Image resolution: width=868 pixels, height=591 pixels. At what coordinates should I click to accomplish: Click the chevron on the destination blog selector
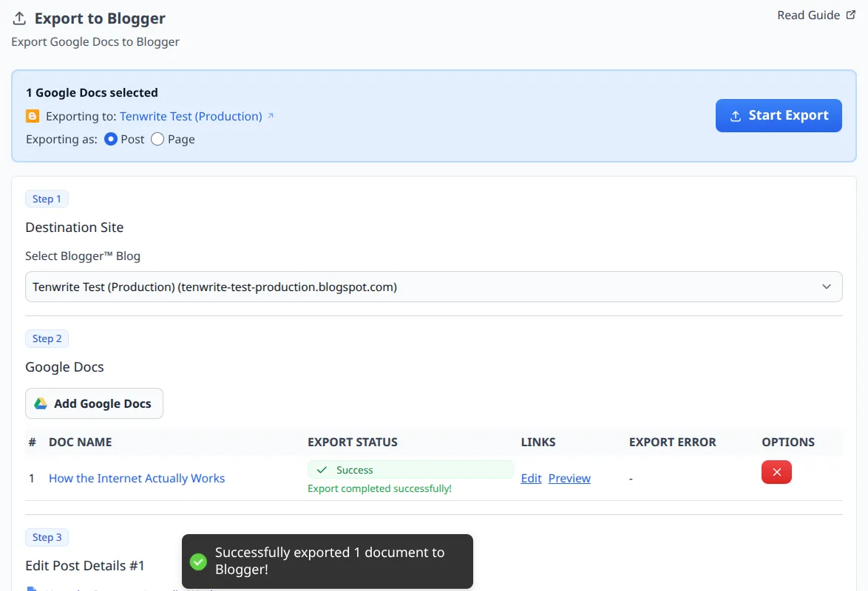pyautogui.click(x=827, y=287)
